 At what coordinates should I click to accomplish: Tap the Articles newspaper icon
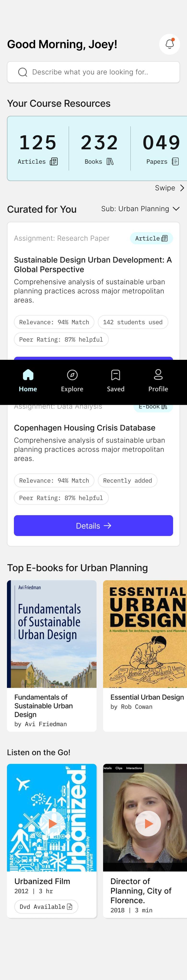(x=54, y=162)
